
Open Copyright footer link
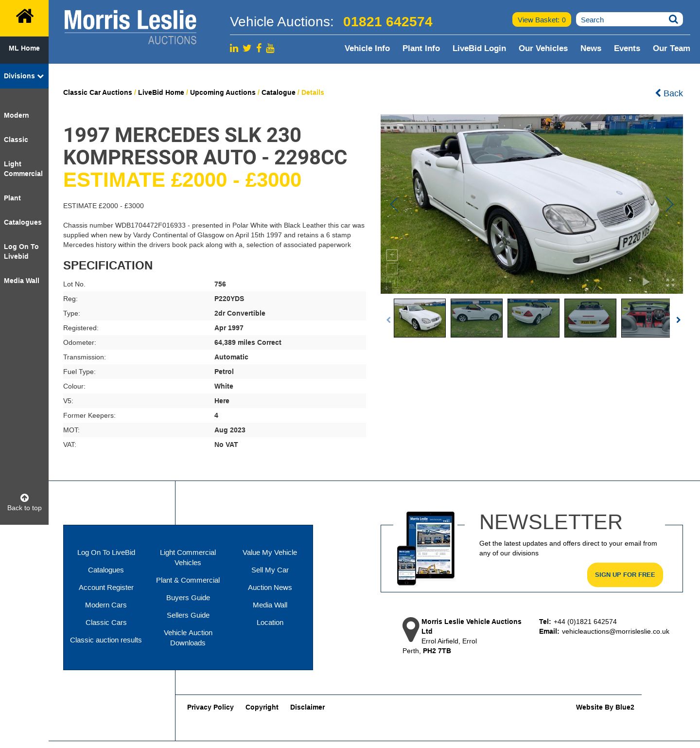(x=262, y=707)
